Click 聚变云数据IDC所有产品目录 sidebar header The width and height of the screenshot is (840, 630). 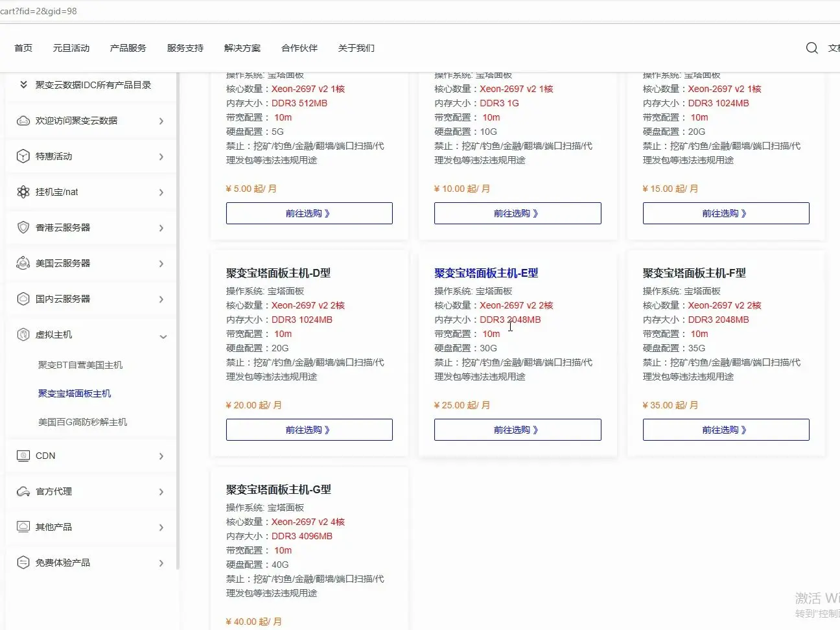(93, 85)
